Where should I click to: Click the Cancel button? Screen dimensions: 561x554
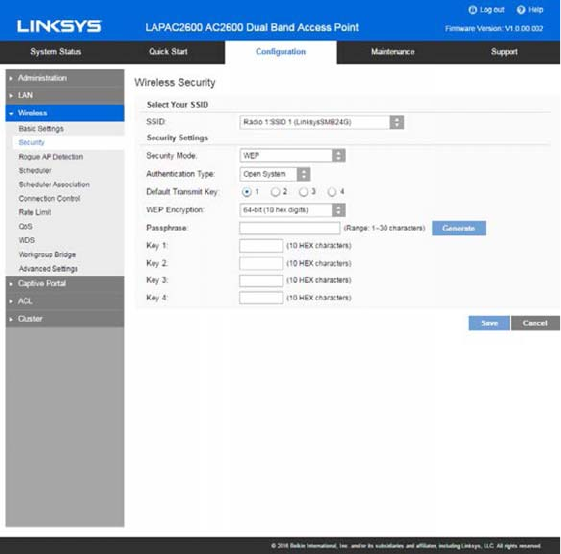[x=535, y=323]
